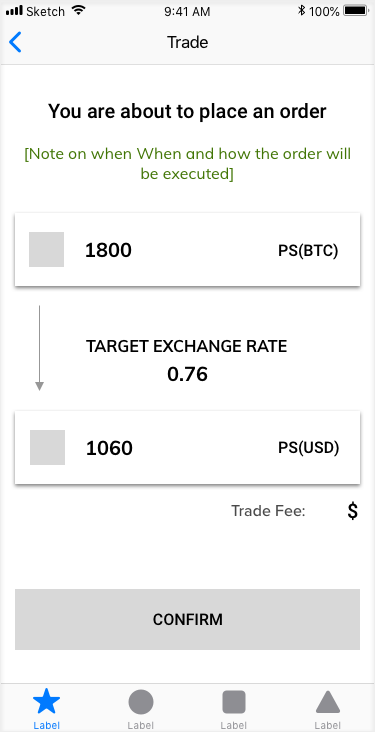Image resolution: width=375 pixels, height=732 pixels.
Task: Tap the blue back chevron
Action: [x=15, y=42]
